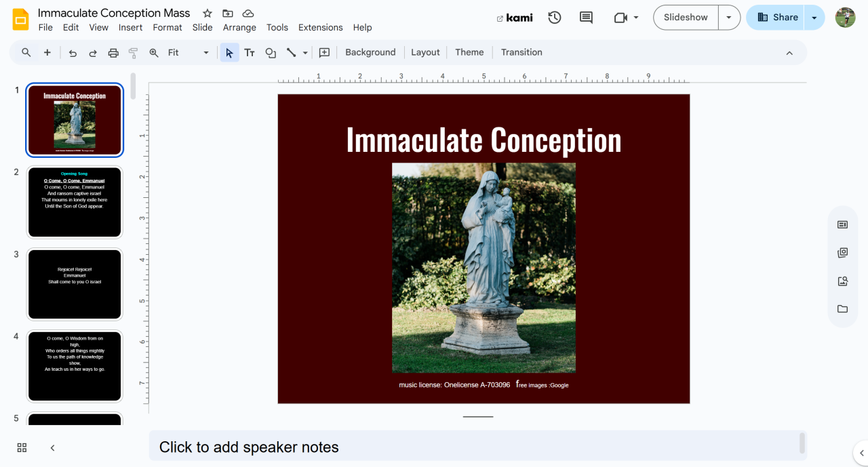The height and width of the screenshot is (467, 868).
Task: Open the line tool dropdown arrow
Action: pos(305,53)
